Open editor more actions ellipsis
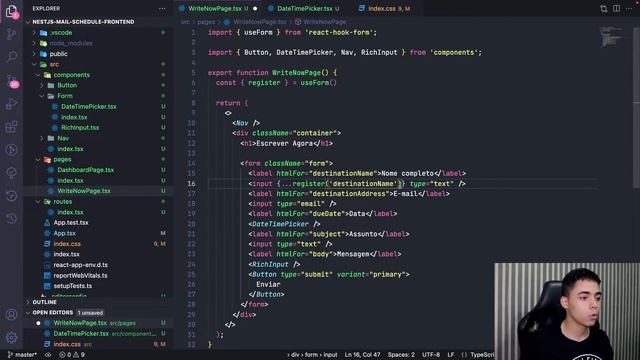Image resolution: width=640 pixels, height=360 pixels. click(629, 9)
